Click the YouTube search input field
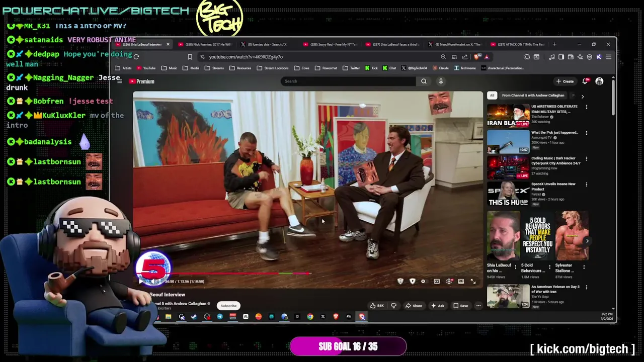This screenshot has width=644, height=362. [349, 81]
